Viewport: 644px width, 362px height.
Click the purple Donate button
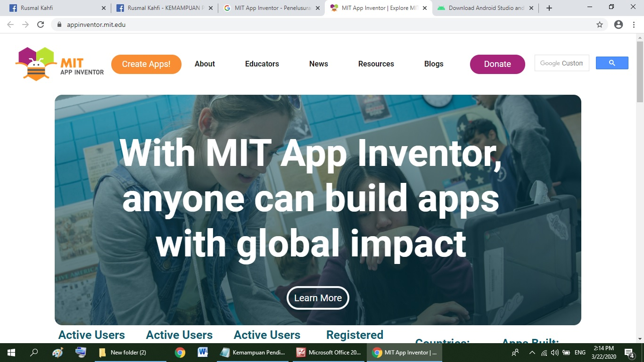[497, 64]
